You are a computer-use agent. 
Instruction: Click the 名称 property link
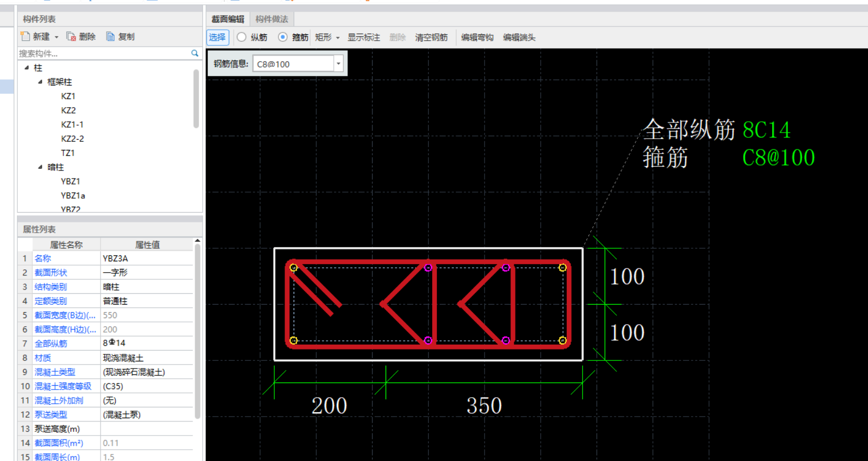[43, 259]
